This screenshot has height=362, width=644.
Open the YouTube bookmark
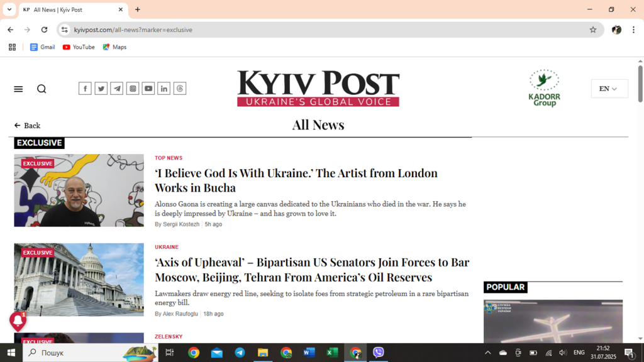(79, 47)
